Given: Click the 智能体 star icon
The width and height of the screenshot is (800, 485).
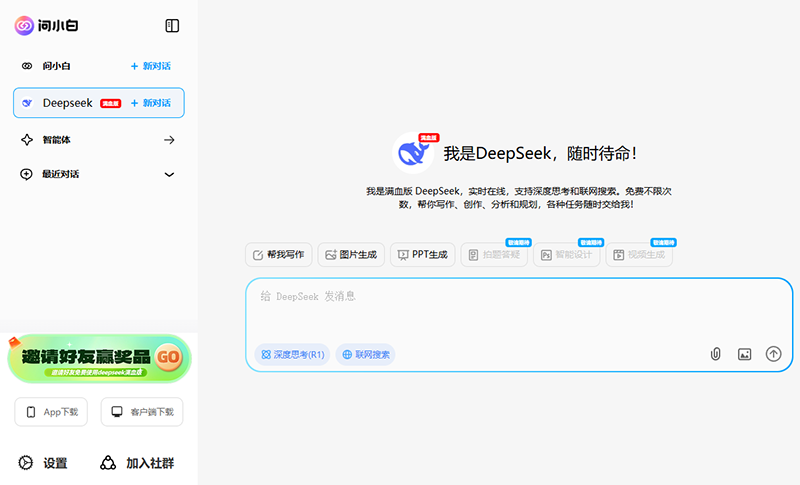Looking at the screenshot, I should [27, 140].
